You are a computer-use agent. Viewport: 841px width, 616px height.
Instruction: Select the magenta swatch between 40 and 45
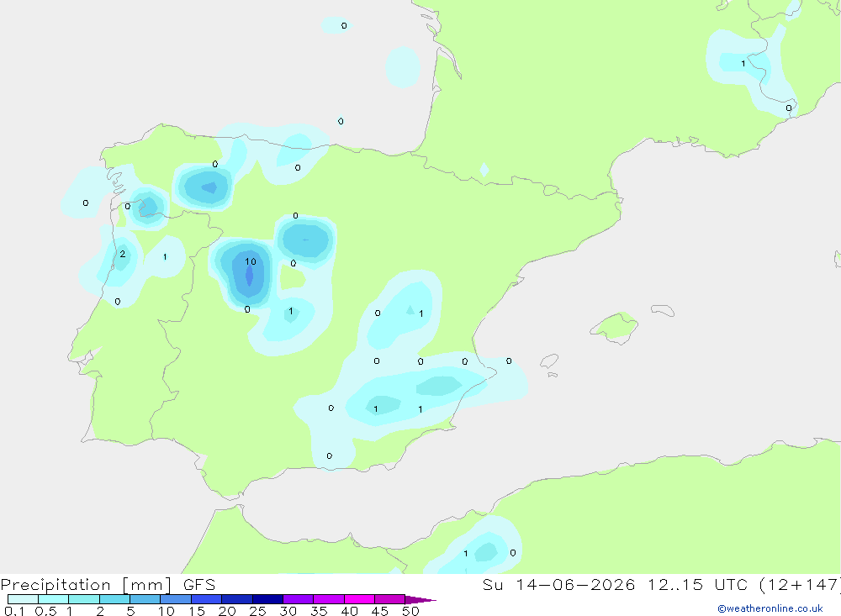coord(359,599)
